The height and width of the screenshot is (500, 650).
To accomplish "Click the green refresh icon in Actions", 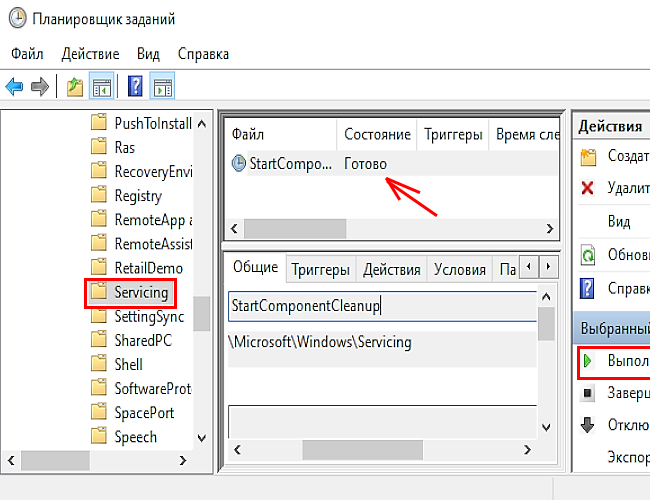I will pos(588,255).
